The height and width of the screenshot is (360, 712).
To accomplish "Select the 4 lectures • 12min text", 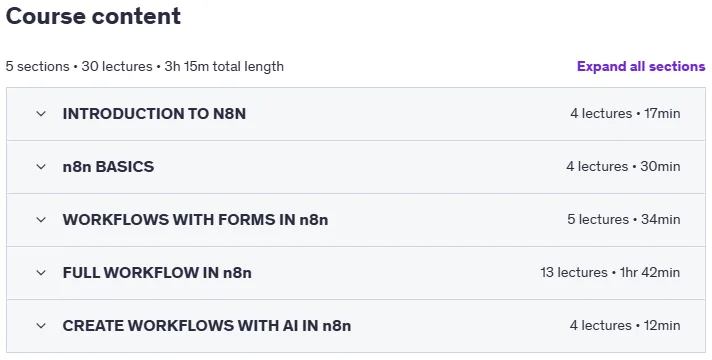I will 625,326.
